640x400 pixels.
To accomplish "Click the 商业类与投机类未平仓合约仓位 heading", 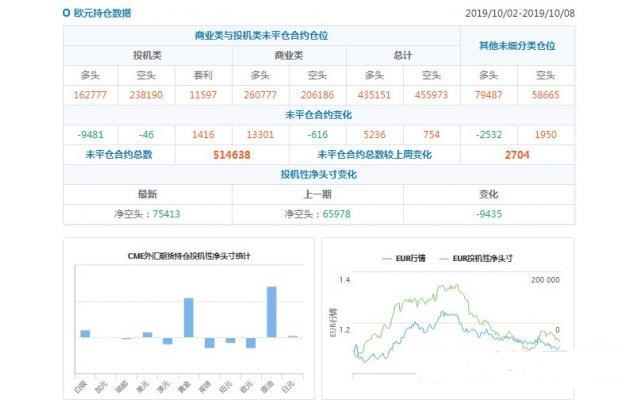I will tap(261, 35).
